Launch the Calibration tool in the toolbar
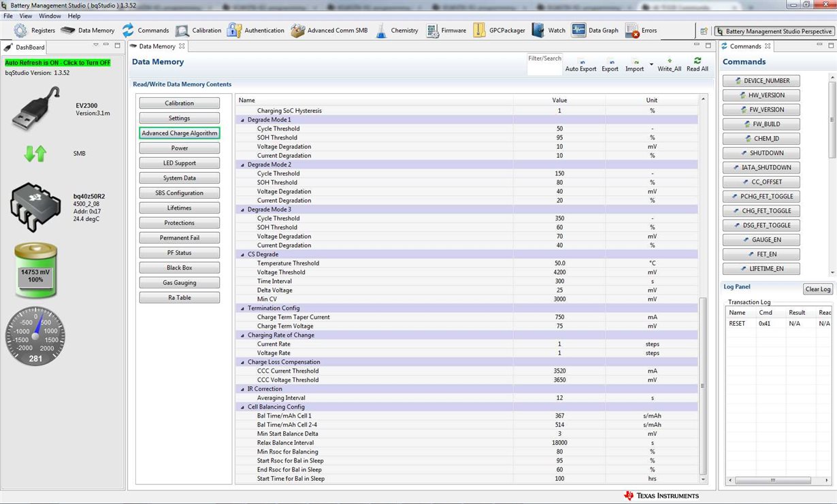Viewport: 837px width, 504px height. coord(198,31)
